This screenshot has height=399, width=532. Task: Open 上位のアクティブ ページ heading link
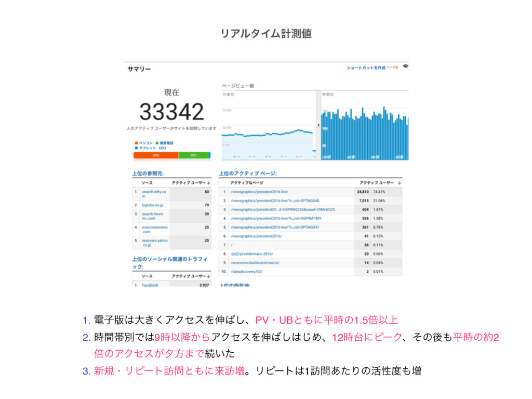click(x=248, y=174)
